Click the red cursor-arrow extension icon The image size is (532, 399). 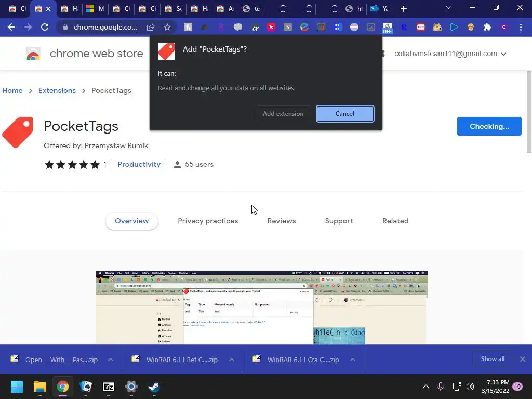coord(271,27)
